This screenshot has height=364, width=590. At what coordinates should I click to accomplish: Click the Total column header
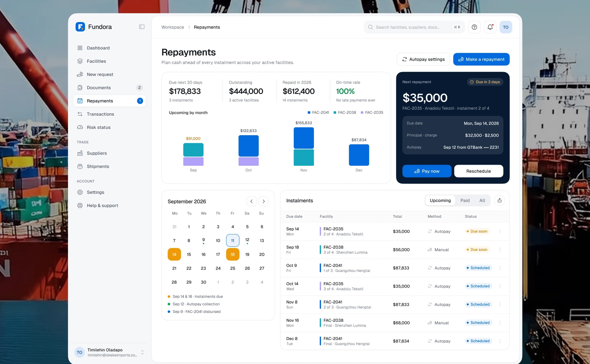click(397, 216)
